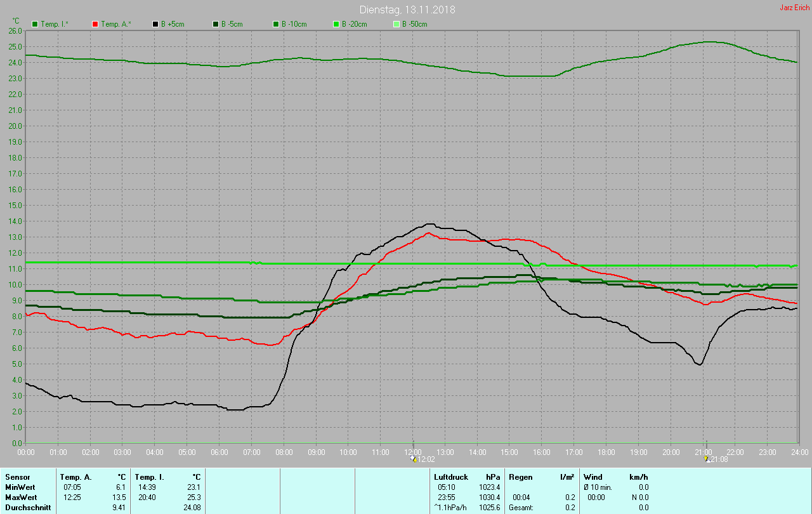Click the MaxWert row label
This screenshot has height=514, width=812.
tap(20, 497)
